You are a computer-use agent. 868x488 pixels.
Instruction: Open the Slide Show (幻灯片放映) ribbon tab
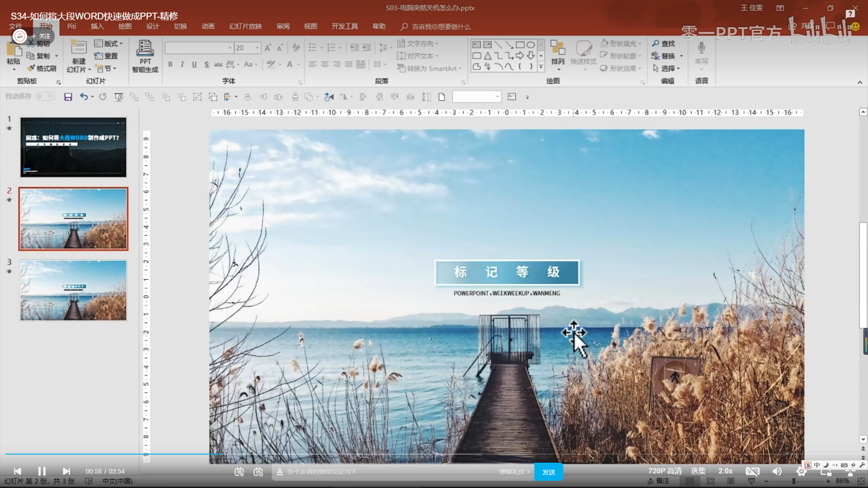click(245, 26)
